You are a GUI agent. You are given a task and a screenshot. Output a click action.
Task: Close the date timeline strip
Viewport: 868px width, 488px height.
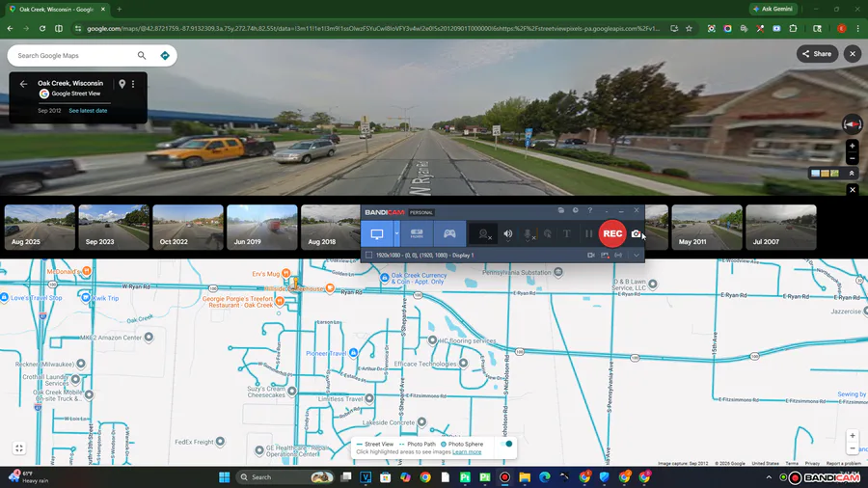(x=853, y=190)
